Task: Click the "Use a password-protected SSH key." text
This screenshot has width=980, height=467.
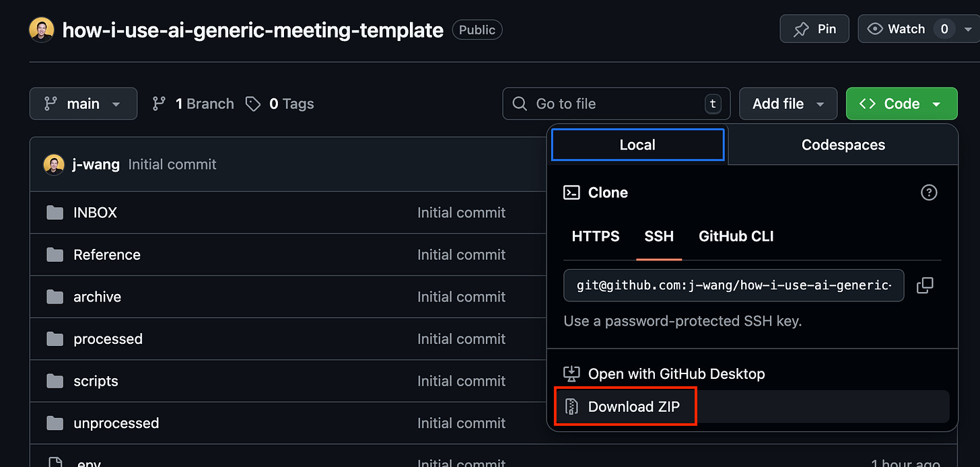Action: coord(682,321)
